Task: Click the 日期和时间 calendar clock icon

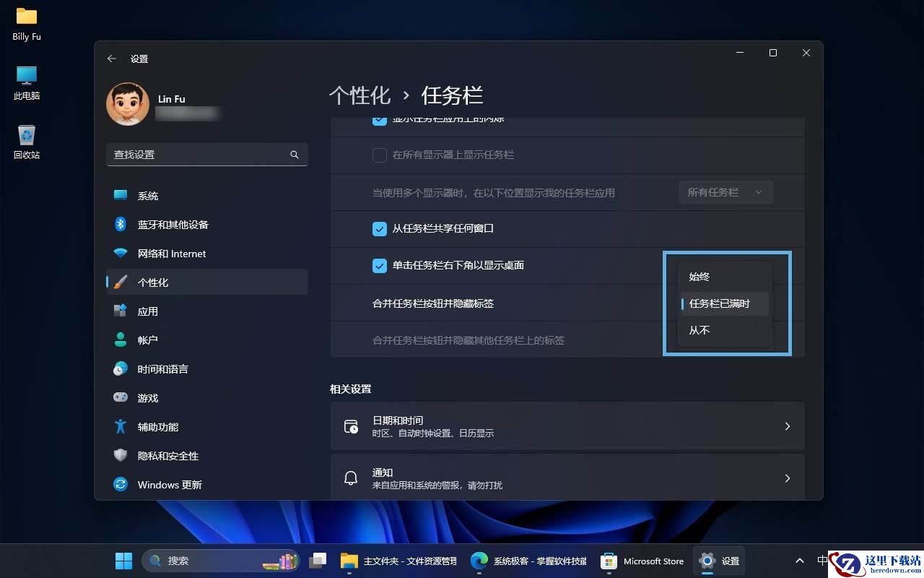Action: [351, 426]
